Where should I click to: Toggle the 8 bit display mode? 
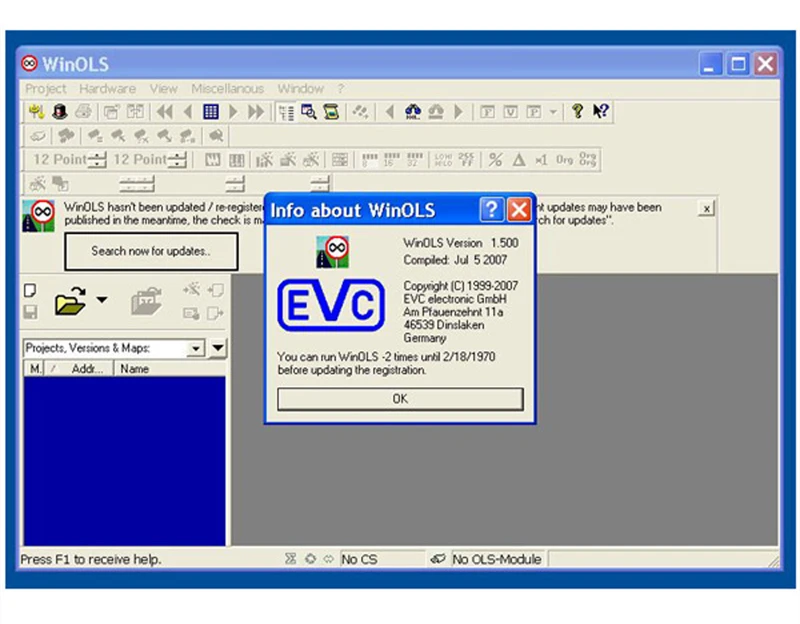(x=369, y=160)
